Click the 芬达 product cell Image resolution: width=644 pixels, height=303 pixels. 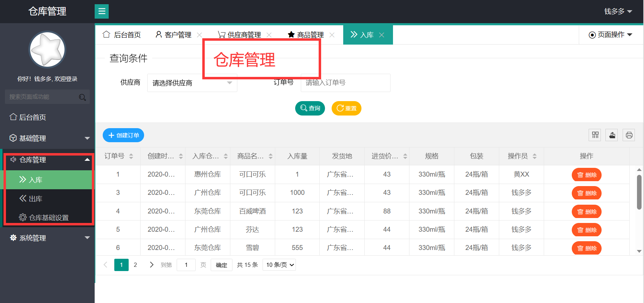click(252, 230)
